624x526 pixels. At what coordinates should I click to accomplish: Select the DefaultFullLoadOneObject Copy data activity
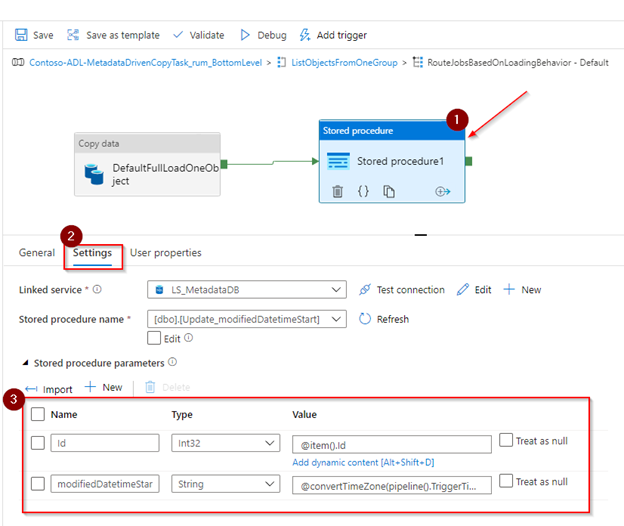click(x=147, y=164)
